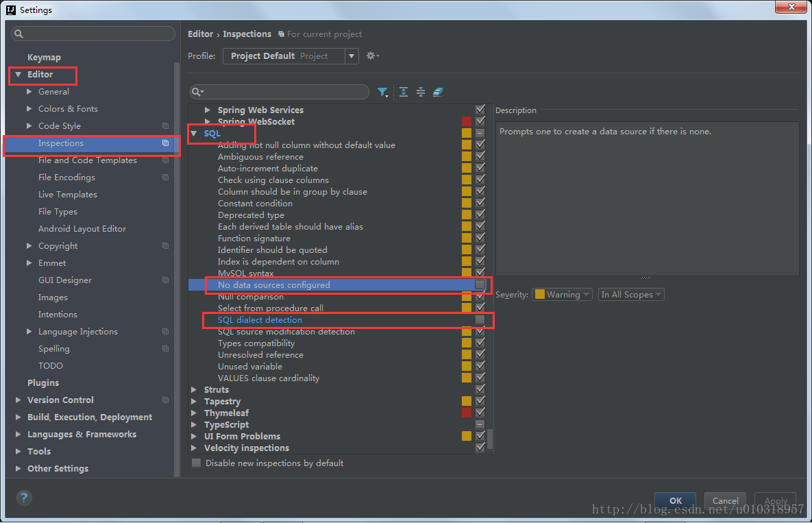Uncheck the Unused variable inspection checkbox
The image size is (812, 523).
(x=480, y=366)
